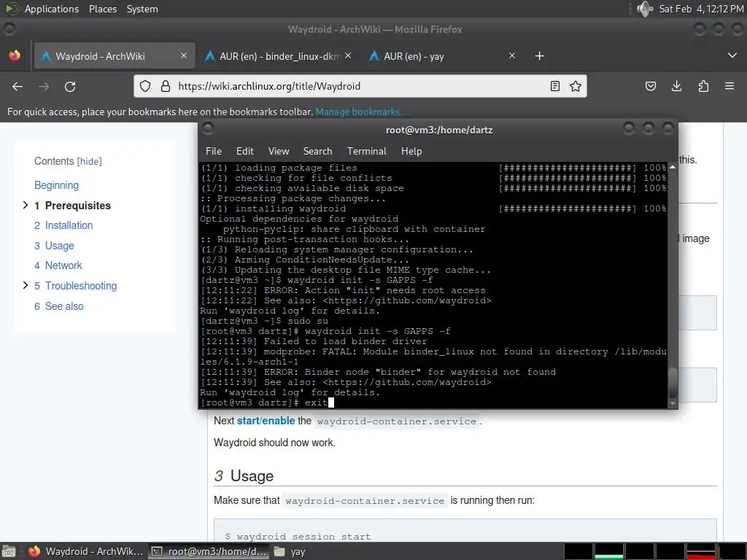Click the MATE logo in top panel
This screenshot has height=560, width=747.
click(12, 9)
